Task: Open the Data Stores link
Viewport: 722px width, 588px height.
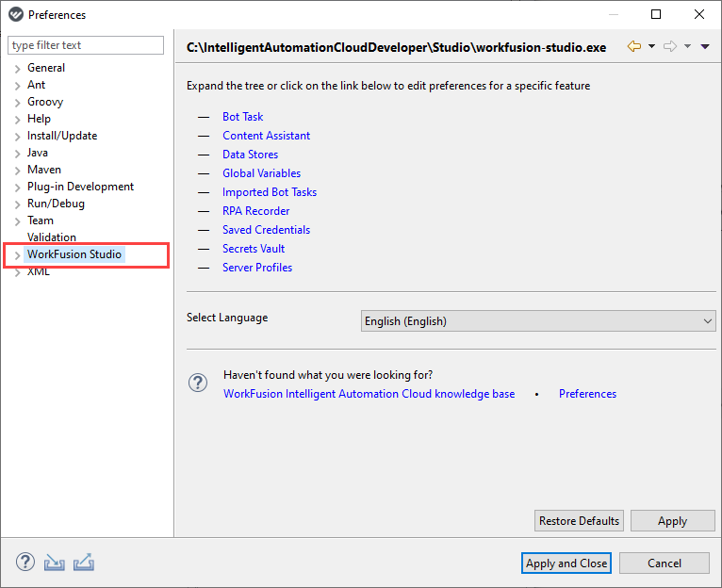Action: click(251, 155)
